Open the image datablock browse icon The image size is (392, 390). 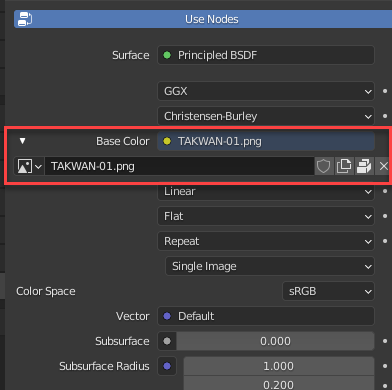pos(29,166)
